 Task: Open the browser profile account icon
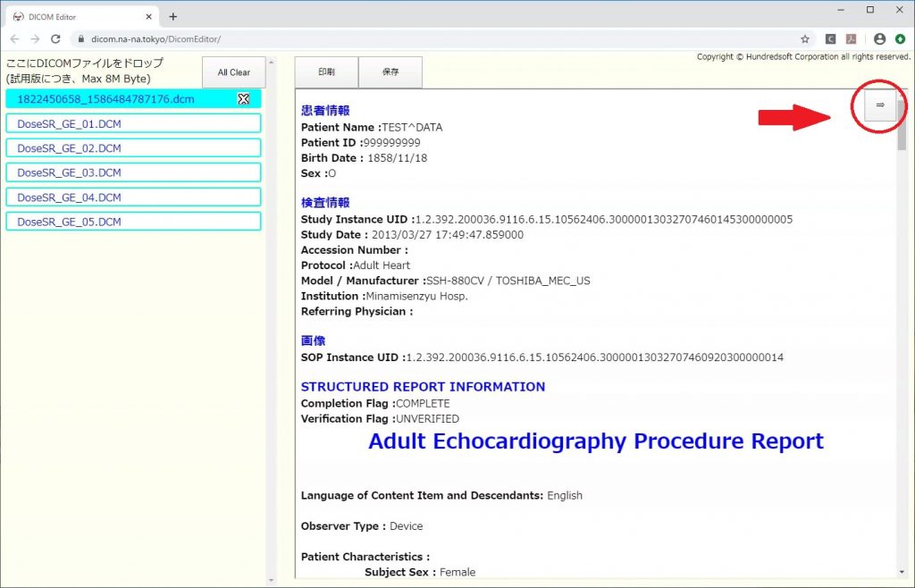tap(879, 39)
